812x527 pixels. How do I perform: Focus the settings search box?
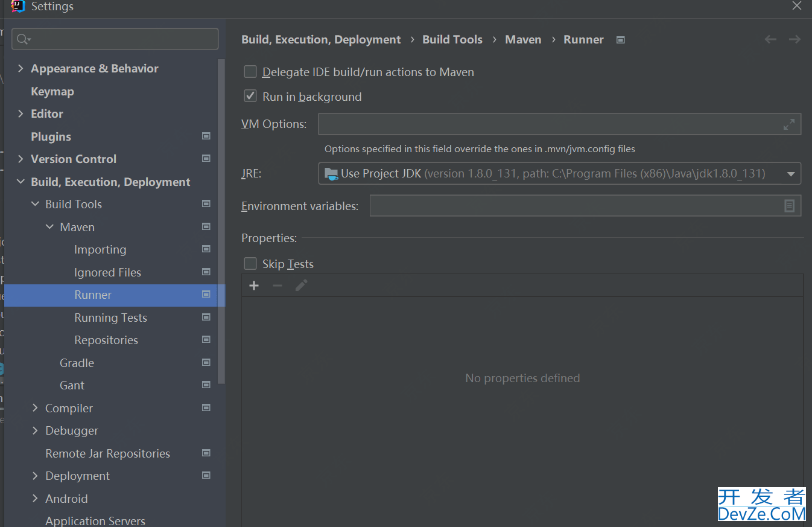(115, 39)
